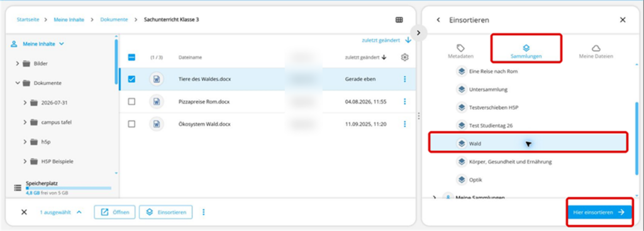
Task: Click Word file icon of Tiere des Waldes.docx
Action: [x=157, y=79]
